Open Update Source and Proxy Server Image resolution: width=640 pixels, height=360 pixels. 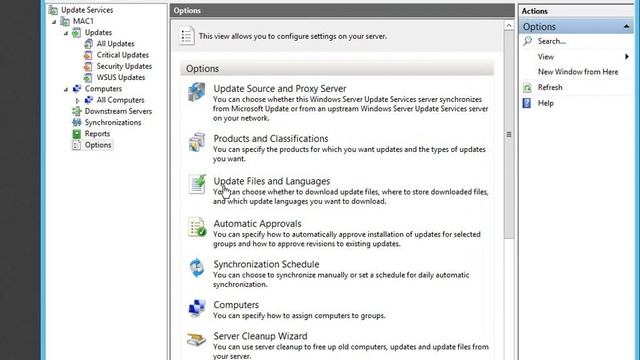tap(280, 89)
